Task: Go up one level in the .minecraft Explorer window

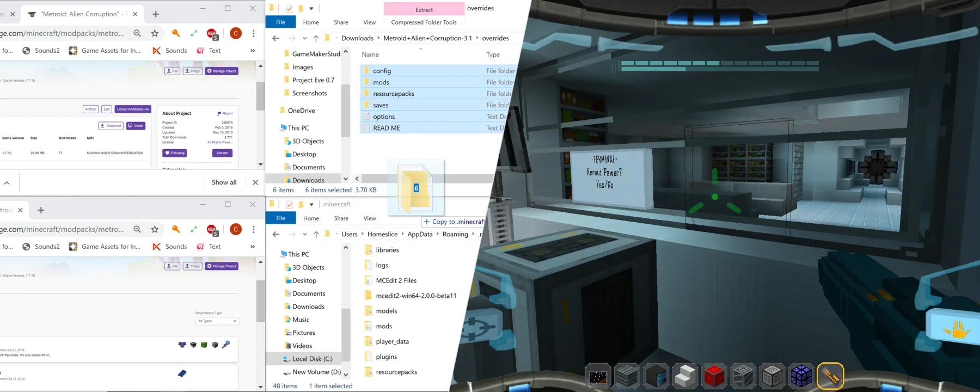Action: 316,234
